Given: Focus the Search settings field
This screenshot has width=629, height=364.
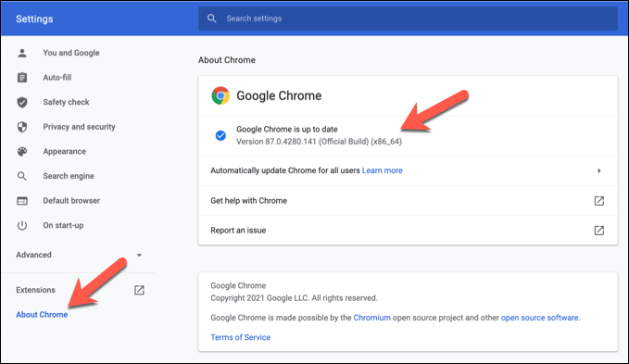Looking at the screenshot, I should [x=408, y=19].
